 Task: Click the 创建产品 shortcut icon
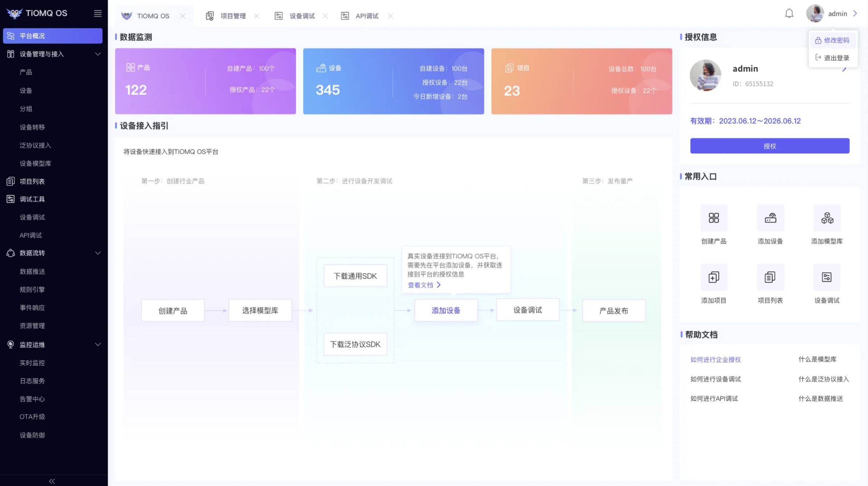pos(714,218)
